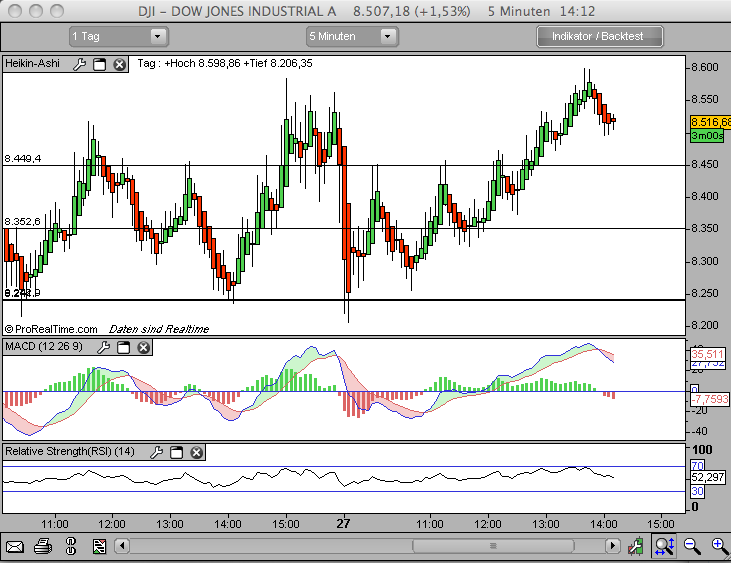The width and height of the screenshot is (731, 563).
Task: Click the chain link icon
Action: click(71, 546)
